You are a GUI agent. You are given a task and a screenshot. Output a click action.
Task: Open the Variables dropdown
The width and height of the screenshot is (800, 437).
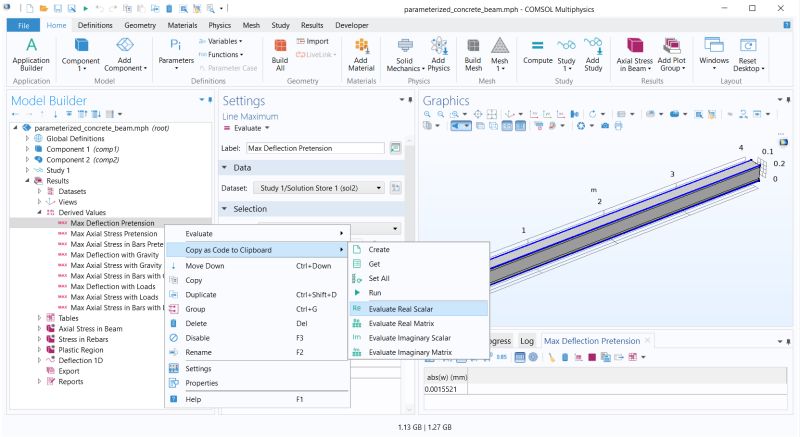coord(220,41)
